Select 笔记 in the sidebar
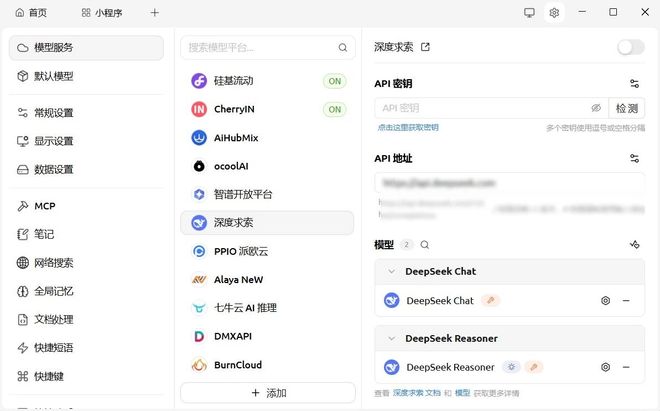The width and height of the screenshot is (660, 411). 86,235
